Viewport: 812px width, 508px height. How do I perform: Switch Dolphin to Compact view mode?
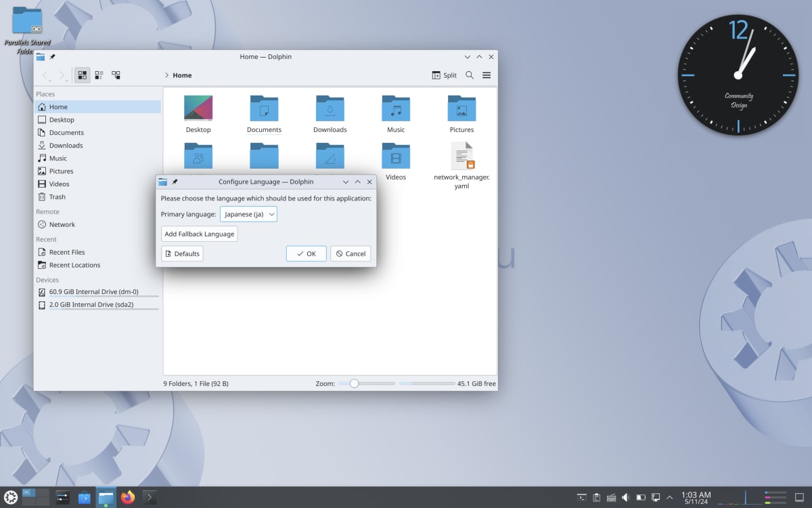[99, 75]
